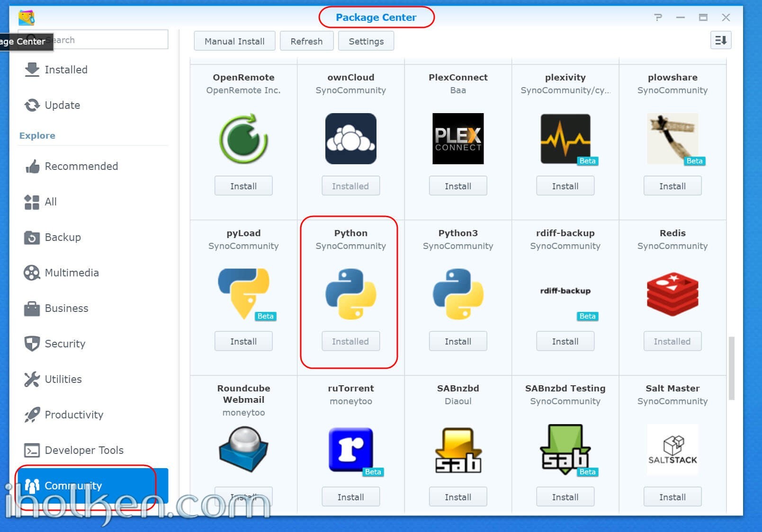Click the Python3 package icon
Viewport: 762px width, 532px height.
(458, 294)
